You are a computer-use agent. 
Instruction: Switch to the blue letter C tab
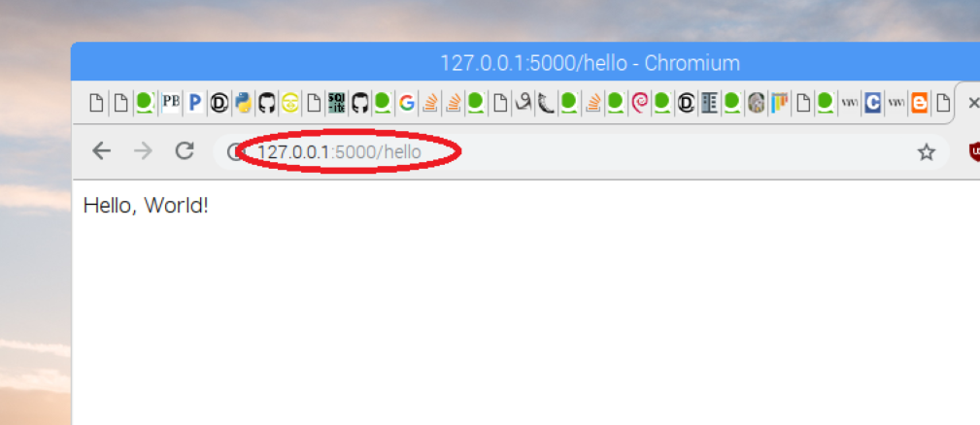[872, 102]
